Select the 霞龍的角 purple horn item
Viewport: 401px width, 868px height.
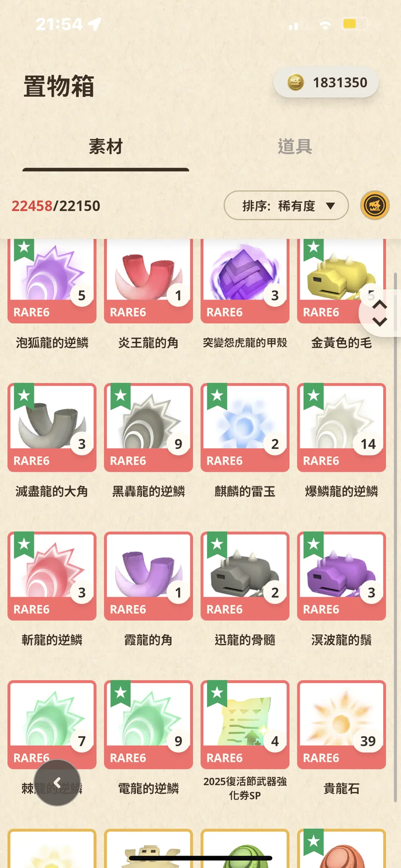pyautogui.click(x=148, y=576)
